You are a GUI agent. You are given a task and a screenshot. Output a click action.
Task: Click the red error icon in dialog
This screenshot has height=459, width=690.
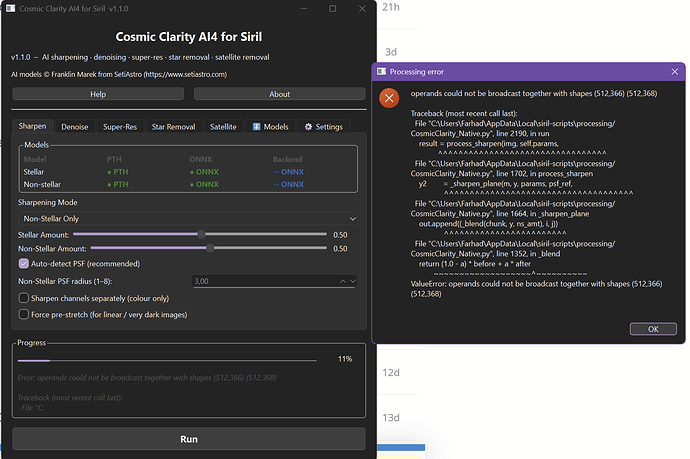(387, 97)
